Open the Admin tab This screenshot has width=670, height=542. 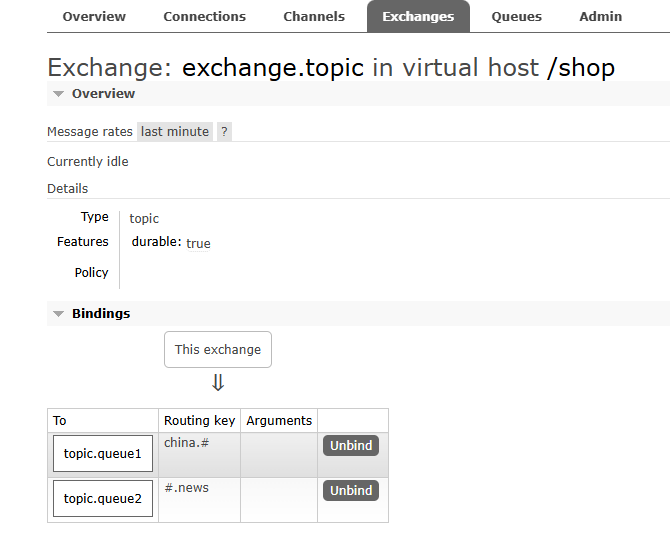[x=600, y=16]
